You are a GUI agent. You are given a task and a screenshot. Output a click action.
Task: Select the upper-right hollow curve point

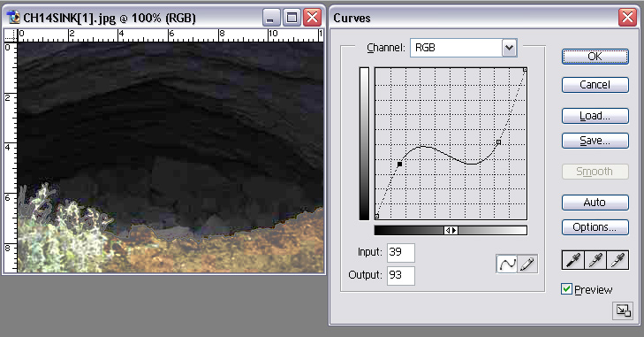point(498,142)
